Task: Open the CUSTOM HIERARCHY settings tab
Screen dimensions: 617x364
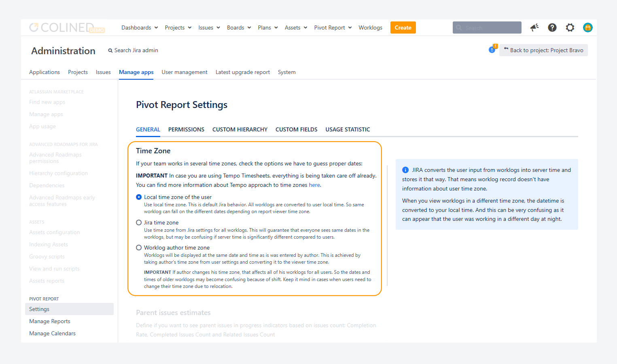Action: point(240,129)
